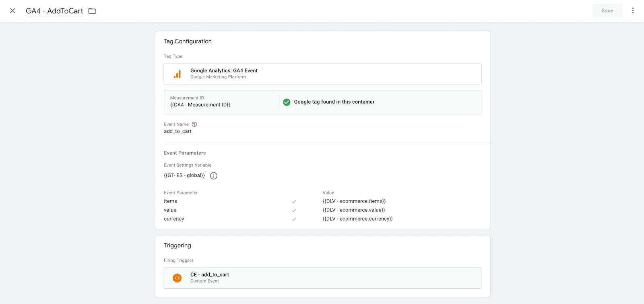Click the Event Parameters heading
This screenshot has width=644, height=304.
pos(185,153)
